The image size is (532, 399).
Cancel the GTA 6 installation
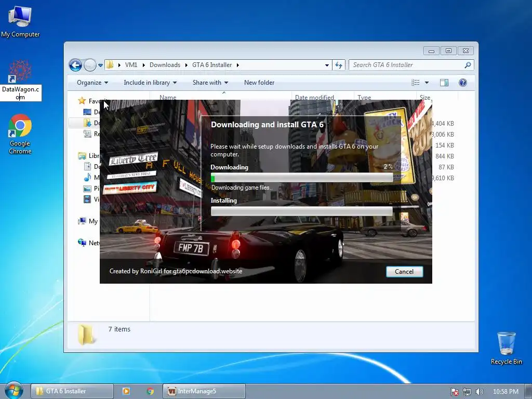404,271
